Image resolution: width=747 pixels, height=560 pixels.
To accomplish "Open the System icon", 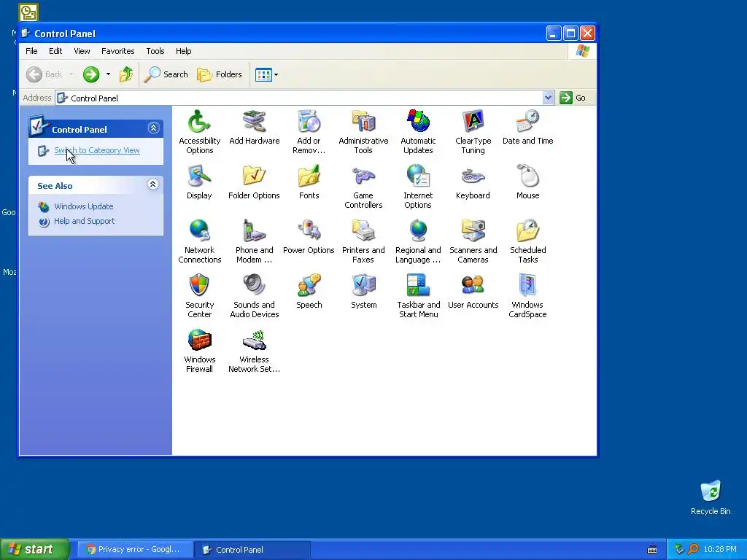I will [x=363, y=286].
